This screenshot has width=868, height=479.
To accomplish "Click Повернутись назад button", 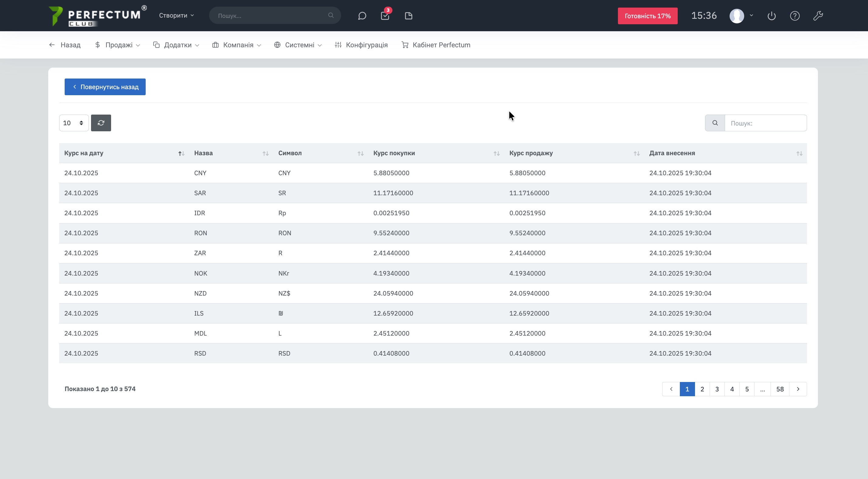I will coord(105,87).
